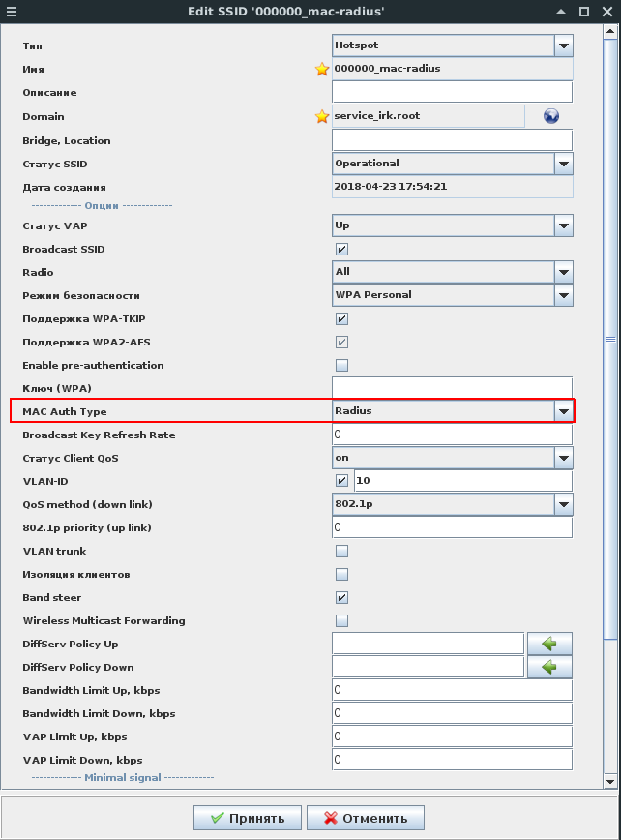Toggle the Broadcast SSID checkbox
This screenshot has height=840, width=621.
click(341, 249)
